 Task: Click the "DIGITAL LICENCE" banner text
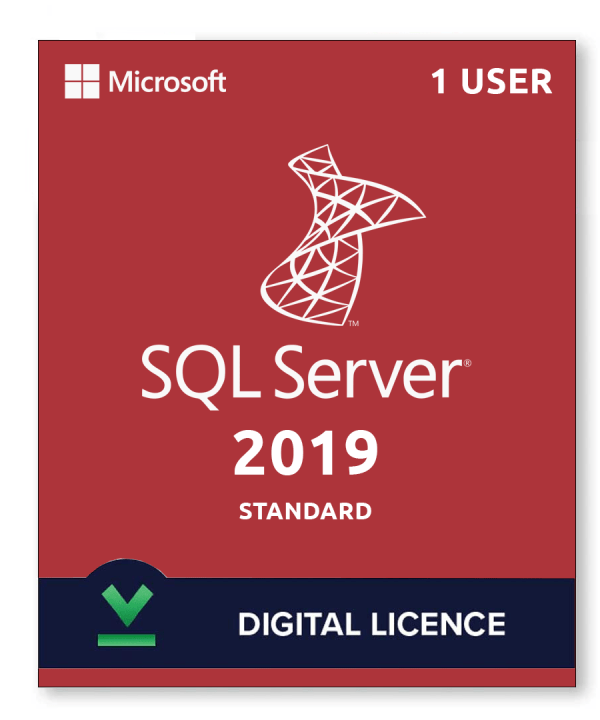click(371, 624)
